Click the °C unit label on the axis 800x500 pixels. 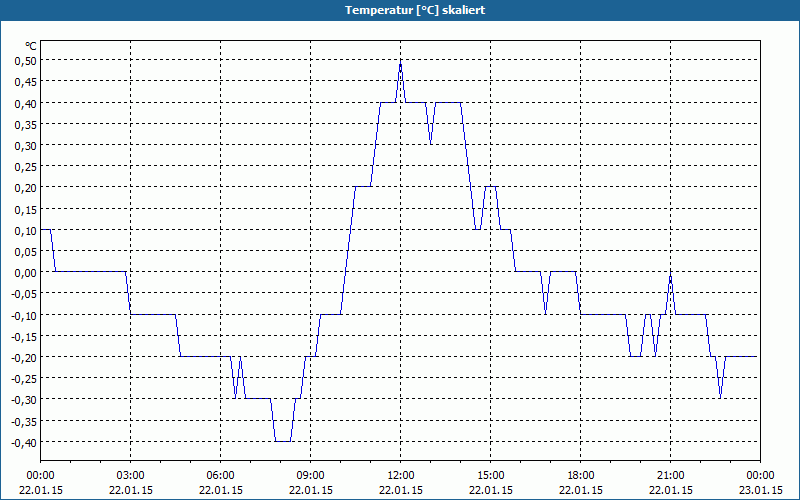(x=31, y=46)
